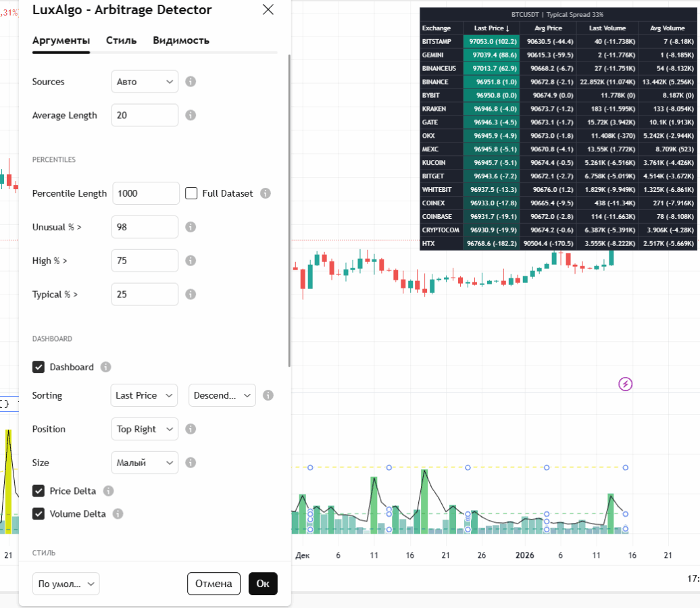Click the High % input field
700x608 pixels.
(145, 261)
